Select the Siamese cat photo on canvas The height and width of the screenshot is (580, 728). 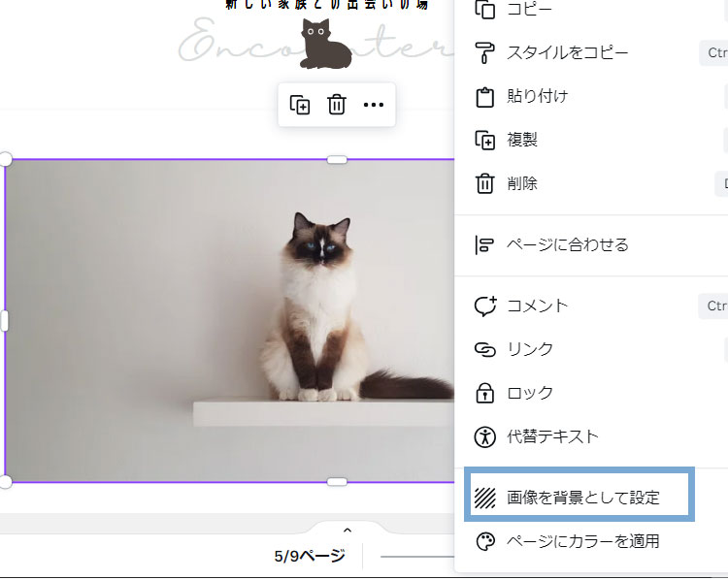coord(230,321)
